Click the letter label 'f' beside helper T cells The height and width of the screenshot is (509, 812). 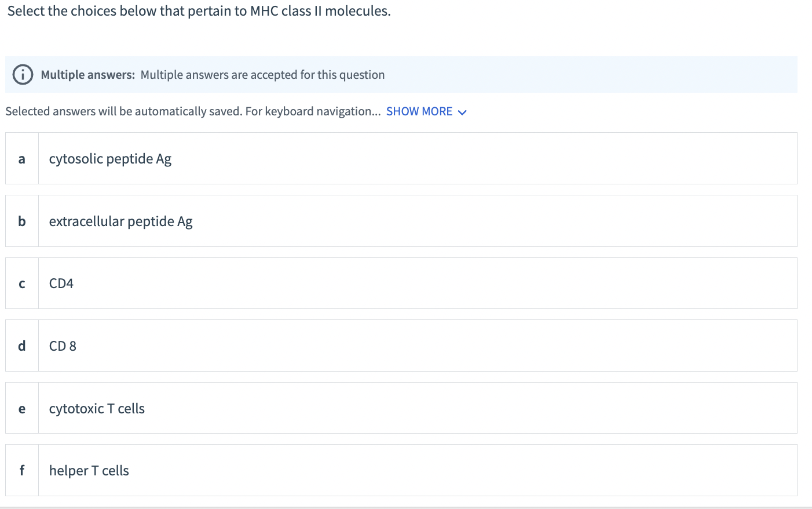(x=21, y=470)
